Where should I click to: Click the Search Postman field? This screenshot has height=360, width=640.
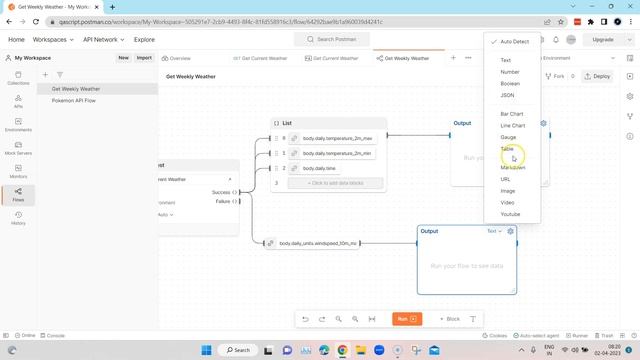(x=332, y=39)
